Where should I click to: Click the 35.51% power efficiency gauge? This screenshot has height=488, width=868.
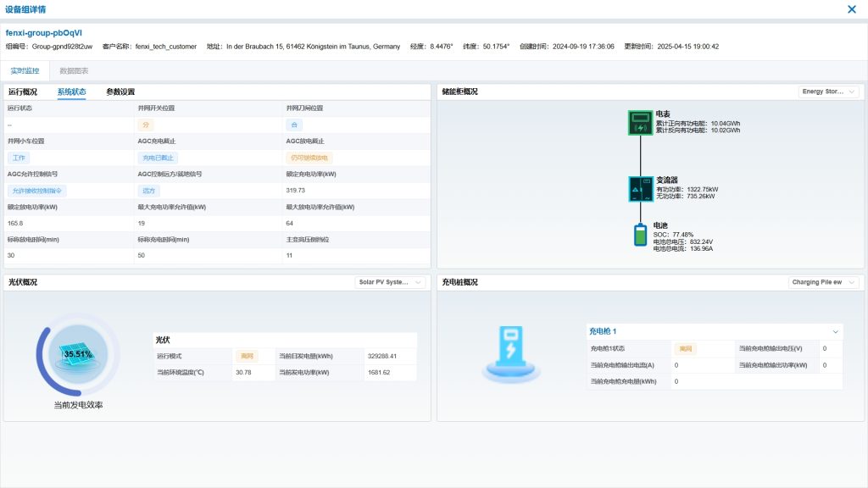78,353
